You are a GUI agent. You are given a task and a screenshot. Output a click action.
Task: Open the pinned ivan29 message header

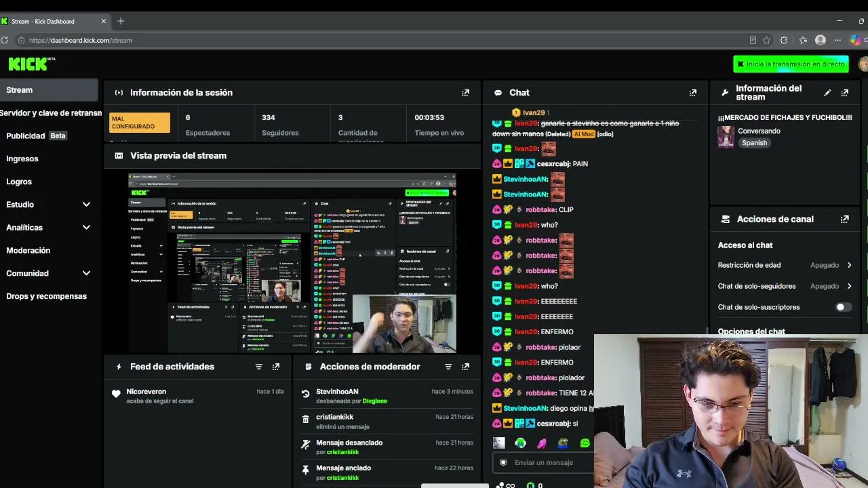click(531, 113)
